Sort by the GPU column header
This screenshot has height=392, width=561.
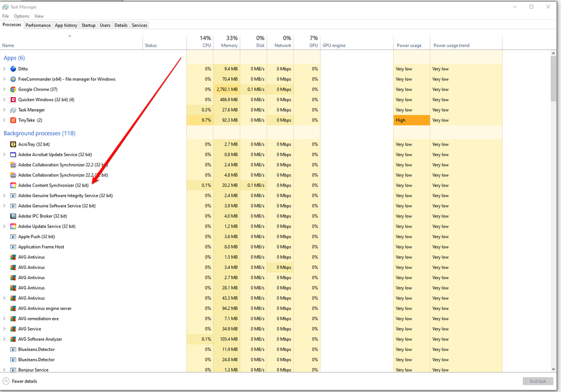coord(307,42)
